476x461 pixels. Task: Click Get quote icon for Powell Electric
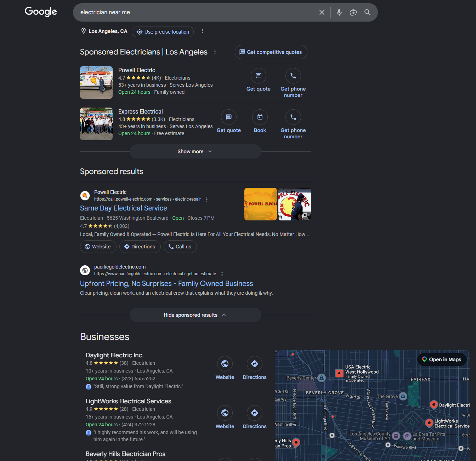(x=259, y=76)
